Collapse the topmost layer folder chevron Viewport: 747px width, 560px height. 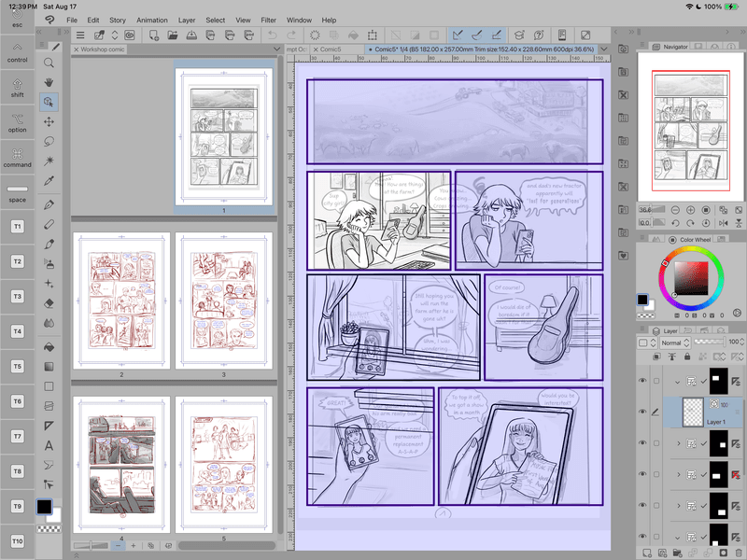[x=679, y=380]
